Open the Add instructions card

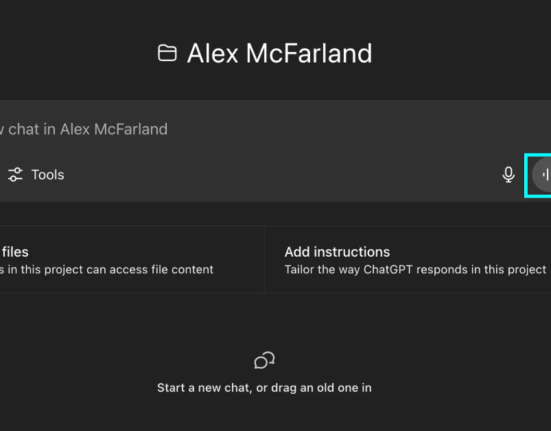pyautogui.click(x=408, y=260)
